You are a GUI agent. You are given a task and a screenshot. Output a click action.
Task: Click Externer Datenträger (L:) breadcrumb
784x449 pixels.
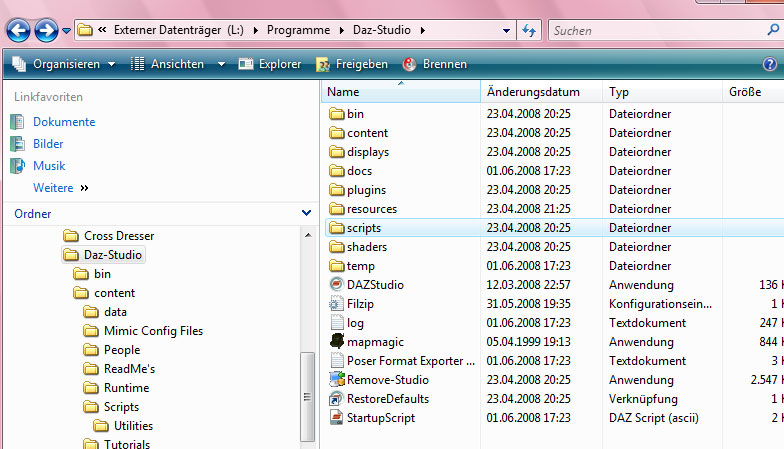[178, 30]
